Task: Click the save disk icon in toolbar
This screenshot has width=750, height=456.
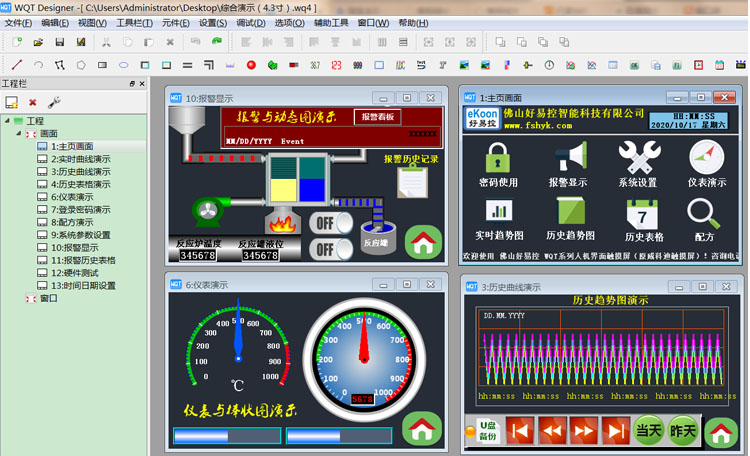Action: [x=59, y=42]
